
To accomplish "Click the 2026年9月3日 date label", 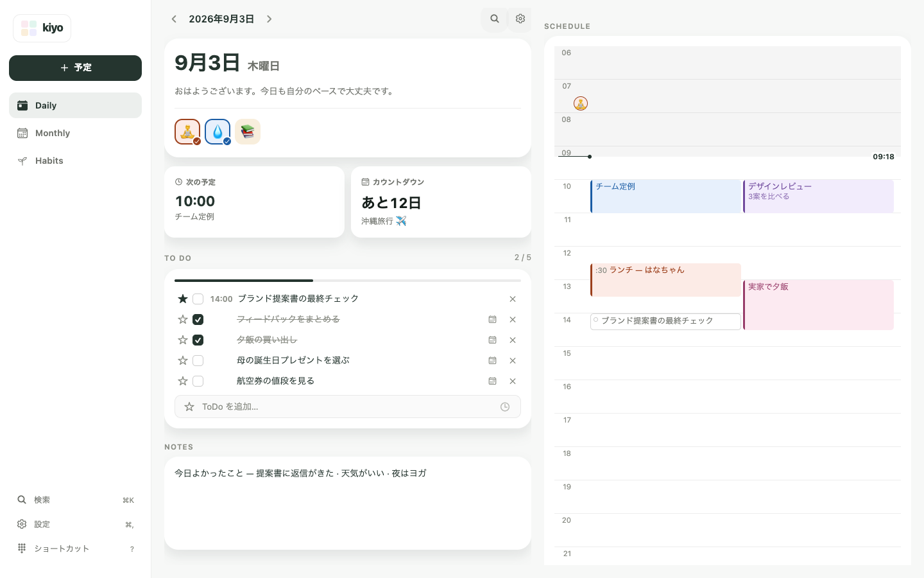I will [221, 19].
